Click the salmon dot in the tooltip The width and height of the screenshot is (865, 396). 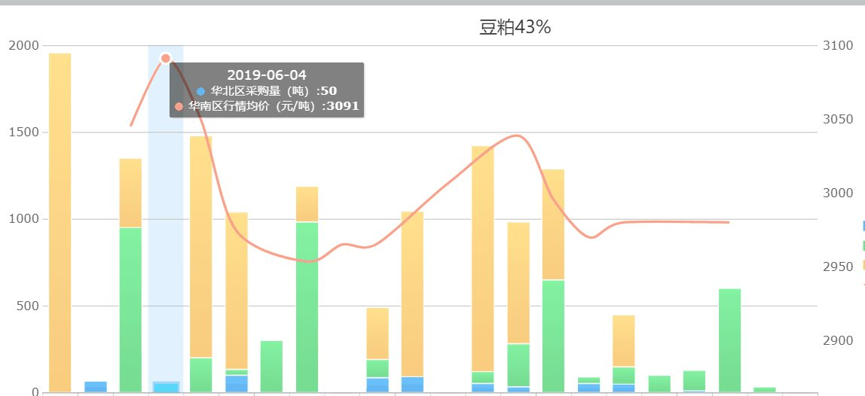(178, 106)
